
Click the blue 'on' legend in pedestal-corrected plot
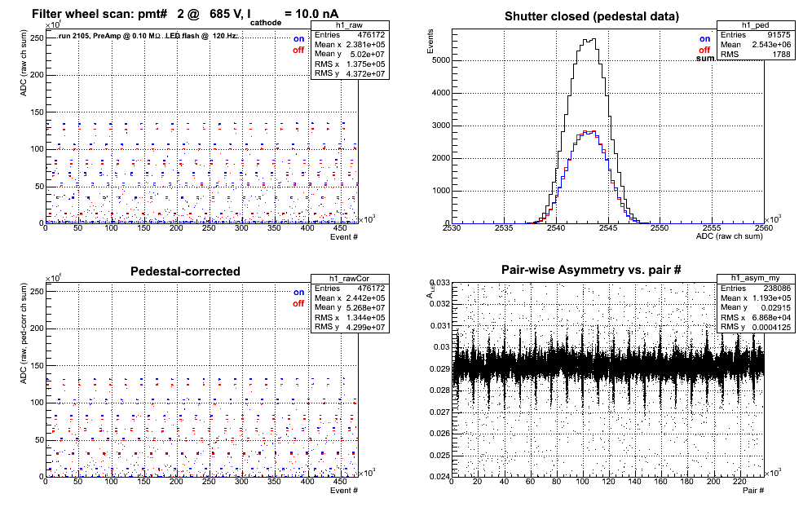click(x=299, y=292)
